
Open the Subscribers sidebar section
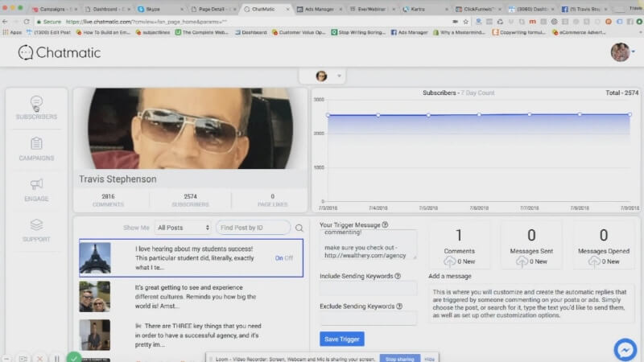[36, 108]
